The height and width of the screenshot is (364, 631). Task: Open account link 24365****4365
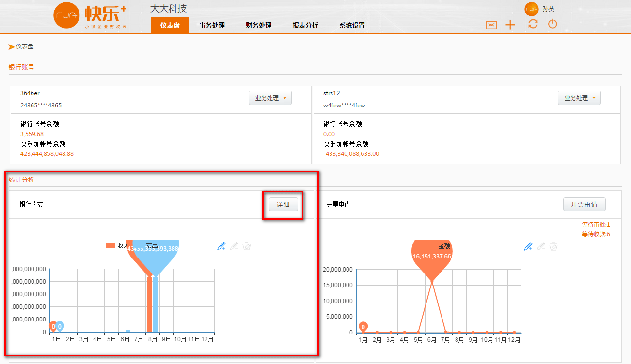click(41, 105)
